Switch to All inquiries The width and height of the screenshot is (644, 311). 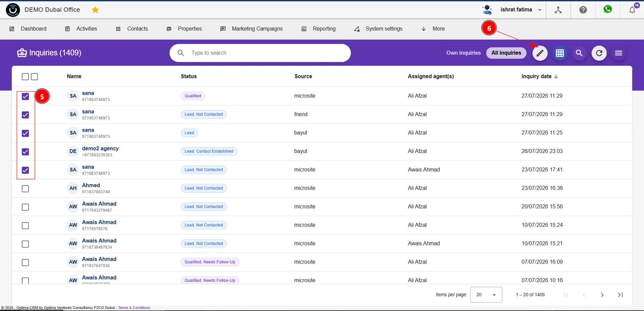click(506, 53)
